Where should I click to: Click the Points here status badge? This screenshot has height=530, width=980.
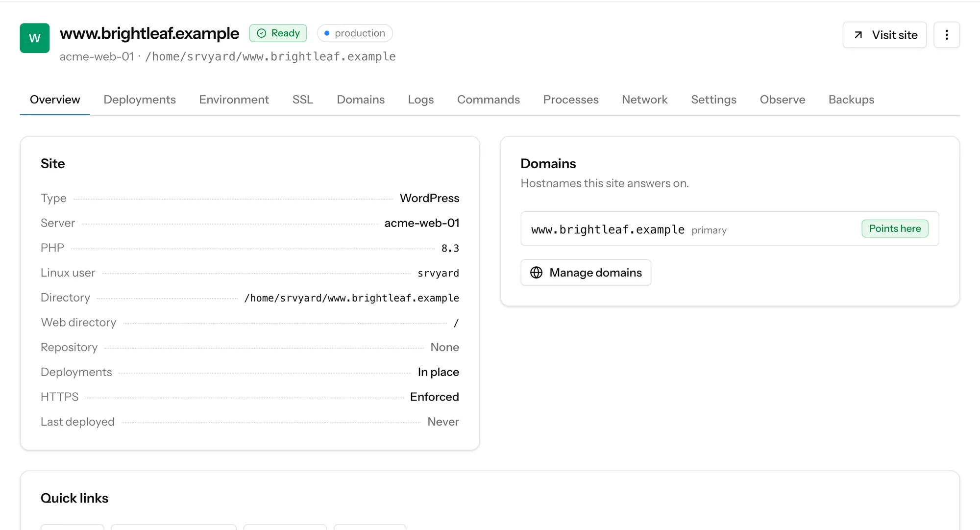[895, 228]
